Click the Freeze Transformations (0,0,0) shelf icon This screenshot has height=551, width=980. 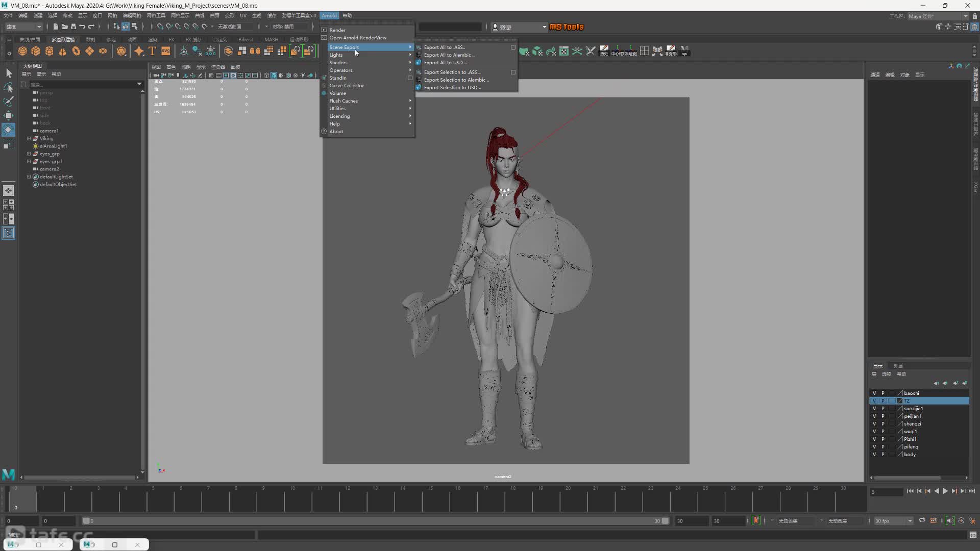click(x=211, y=51)
